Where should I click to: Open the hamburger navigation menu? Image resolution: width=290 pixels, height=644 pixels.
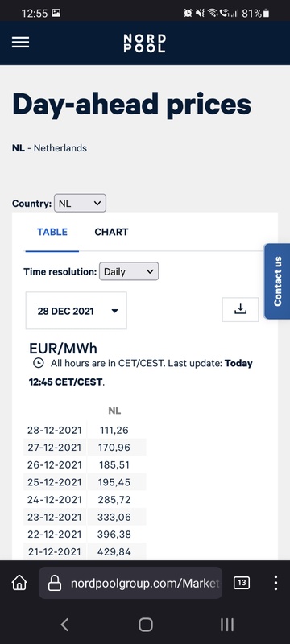[x=20, y=43]
